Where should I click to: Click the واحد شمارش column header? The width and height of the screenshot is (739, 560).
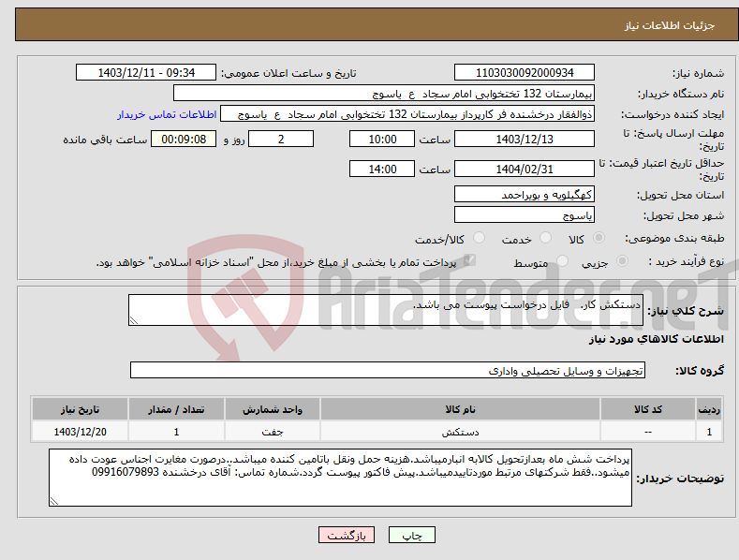273,409
